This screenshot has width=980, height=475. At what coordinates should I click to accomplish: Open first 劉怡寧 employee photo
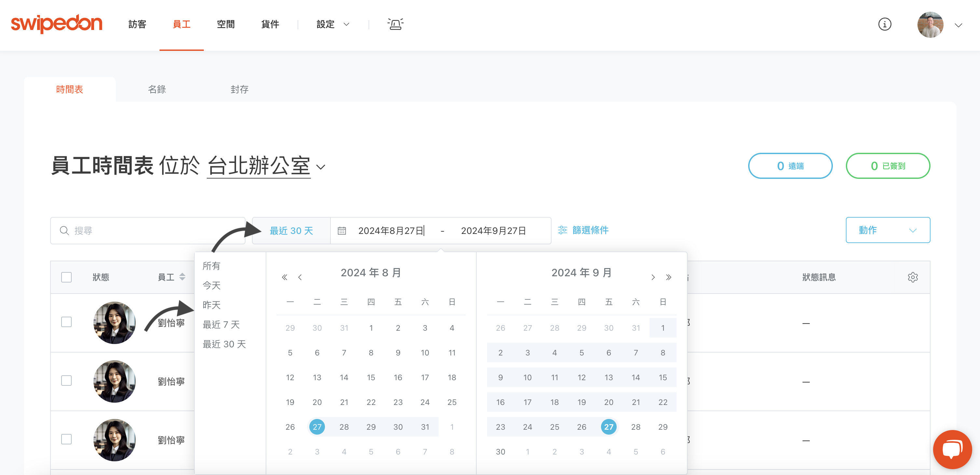point(115,323)
